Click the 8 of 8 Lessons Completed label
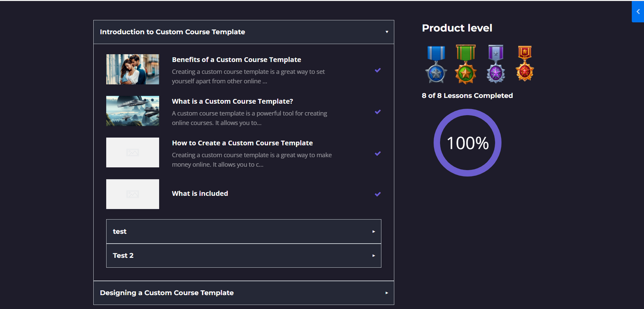Viewport: 644px width, 309px height. (x=467, y=95)
